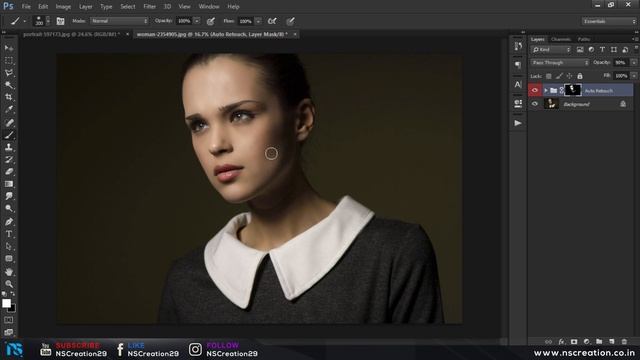640x360 pixels.
Task: Toggle the Brush panel button
Action: pos(60,21)
